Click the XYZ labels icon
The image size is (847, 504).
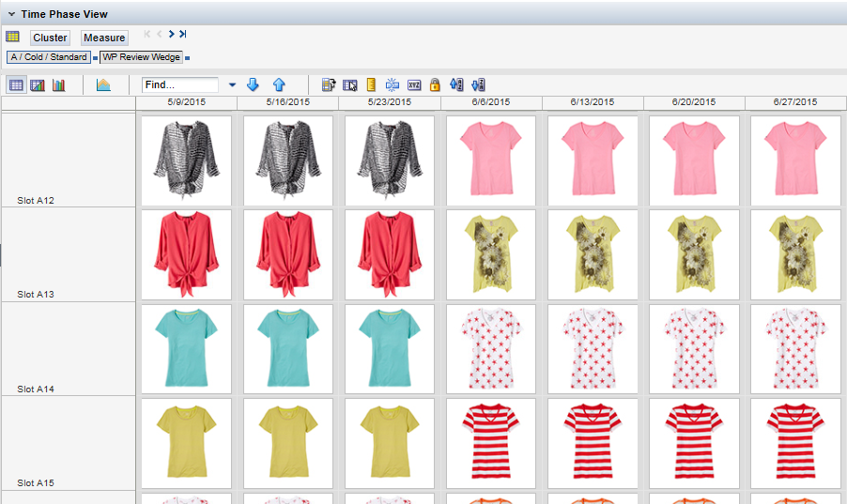click(x=414, y=84)
